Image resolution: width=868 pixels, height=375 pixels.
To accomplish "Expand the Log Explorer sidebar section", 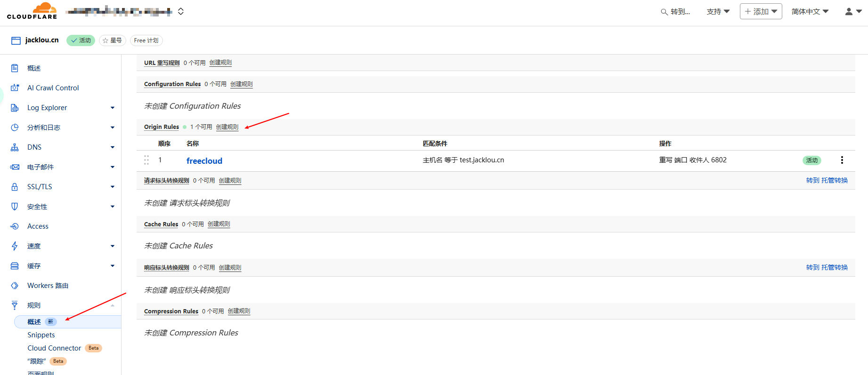I will click(112, 108).
